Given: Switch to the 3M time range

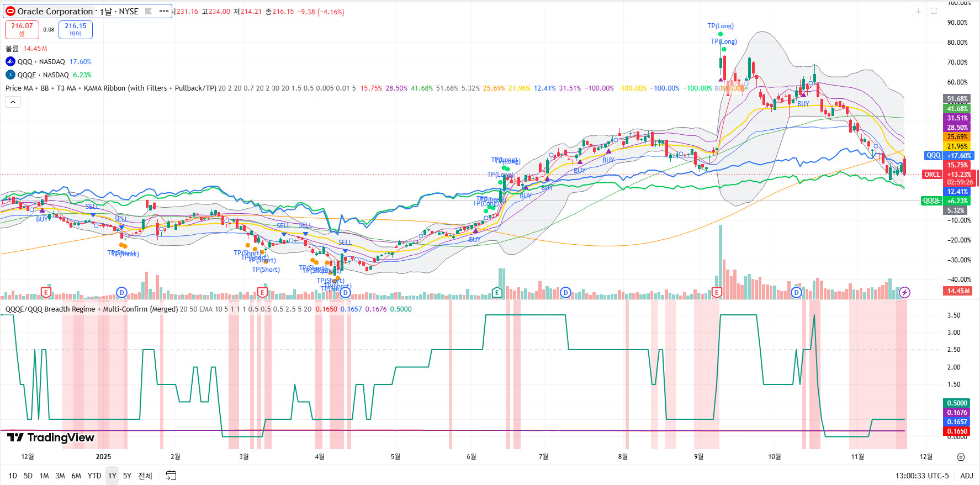Looking at the screenshot, I should coord(60,476).
